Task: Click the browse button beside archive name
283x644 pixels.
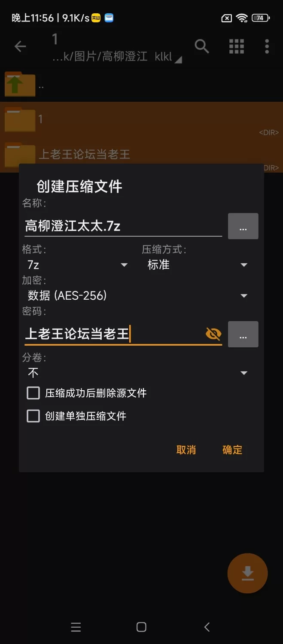Action: coord(243,226)
